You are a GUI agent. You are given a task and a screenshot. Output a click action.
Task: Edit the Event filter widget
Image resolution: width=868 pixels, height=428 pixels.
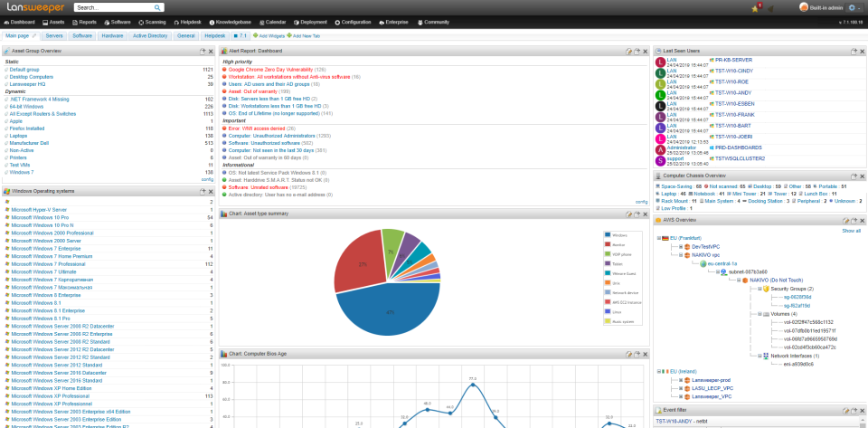pyautogui.click(x=846, y=410)
